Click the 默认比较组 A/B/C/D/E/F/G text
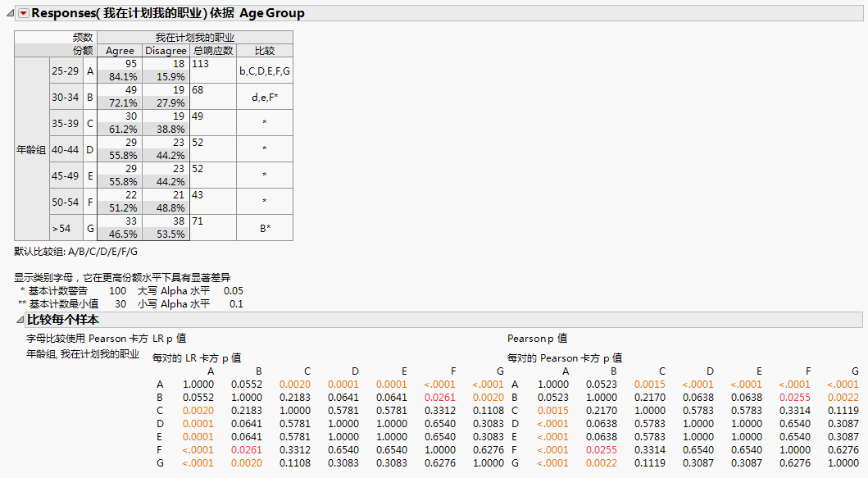 point(76,251)
